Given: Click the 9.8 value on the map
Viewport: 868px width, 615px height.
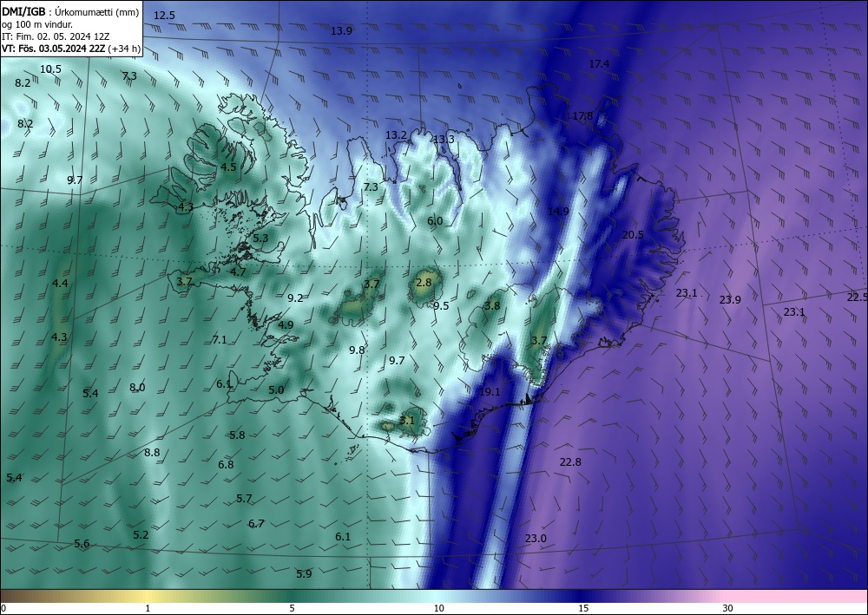Looking at the screenshot, I should click(357, 350).
